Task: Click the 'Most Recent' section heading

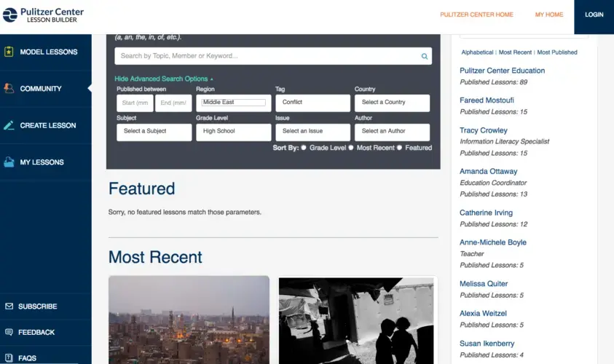Action: click(155, 257)
